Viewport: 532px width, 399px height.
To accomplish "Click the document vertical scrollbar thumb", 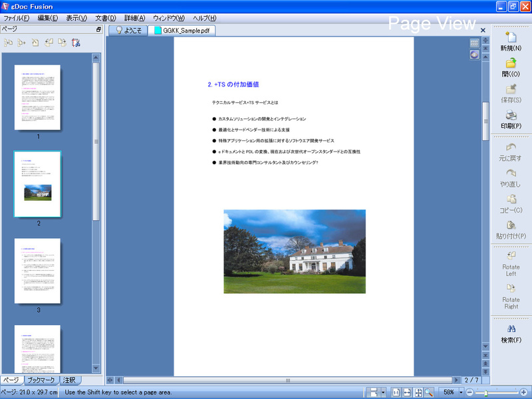I will [486, 121].
